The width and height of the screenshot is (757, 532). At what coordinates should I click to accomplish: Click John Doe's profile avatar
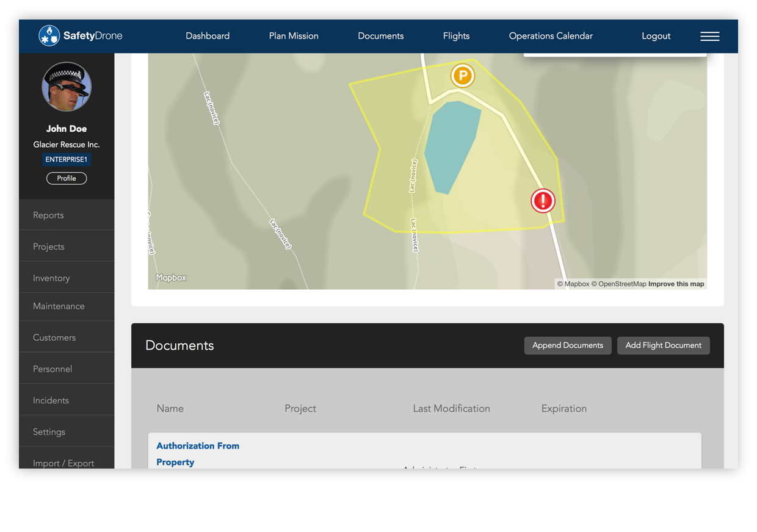(x=67, y=87)
